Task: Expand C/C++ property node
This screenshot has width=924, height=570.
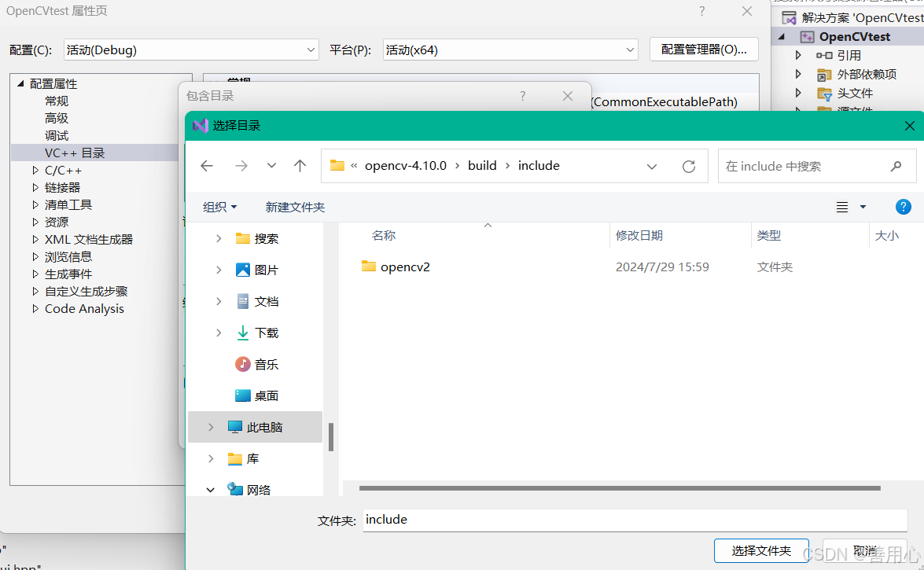Action: 35,171
